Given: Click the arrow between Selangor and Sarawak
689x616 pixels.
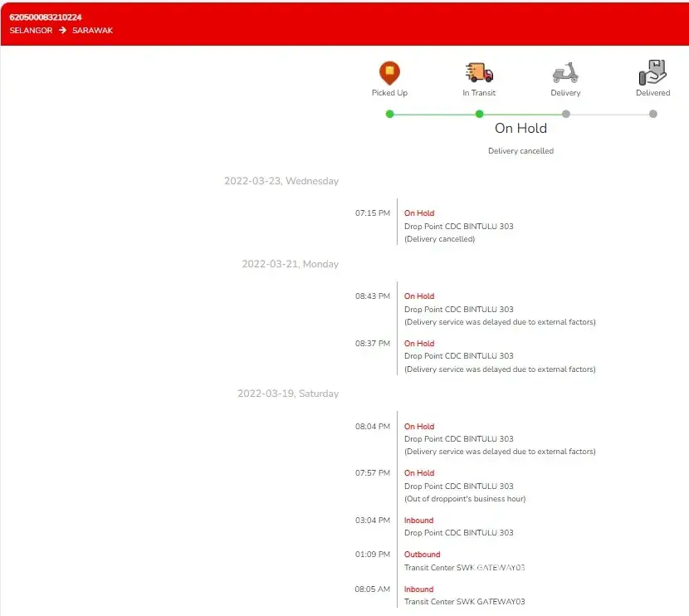Looking at the screenshot, I should click(62, 31).
